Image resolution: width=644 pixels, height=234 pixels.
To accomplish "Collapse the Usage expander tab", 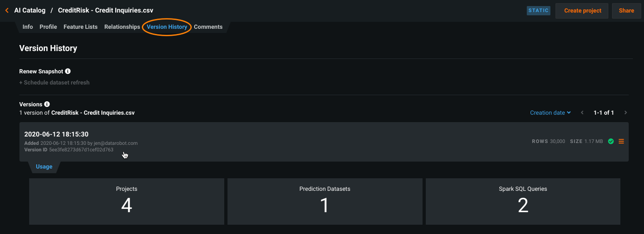I will (44, 167).
